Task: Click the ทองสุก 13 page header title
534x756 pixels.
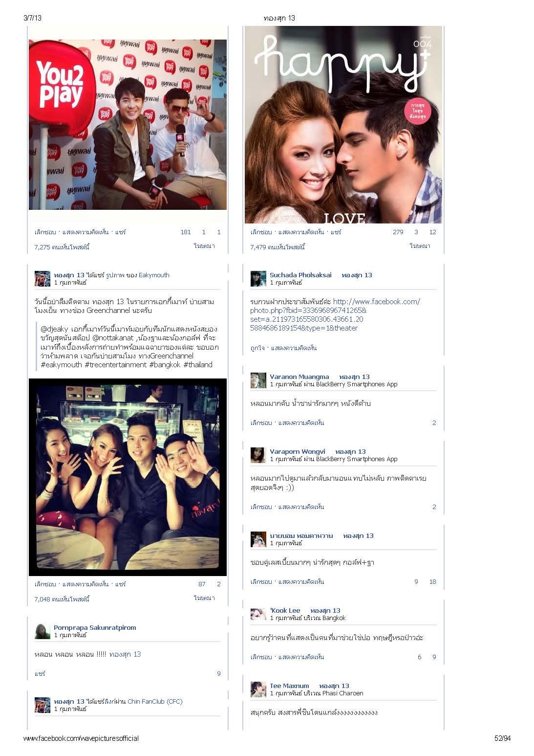Action: tap(279, 18)
